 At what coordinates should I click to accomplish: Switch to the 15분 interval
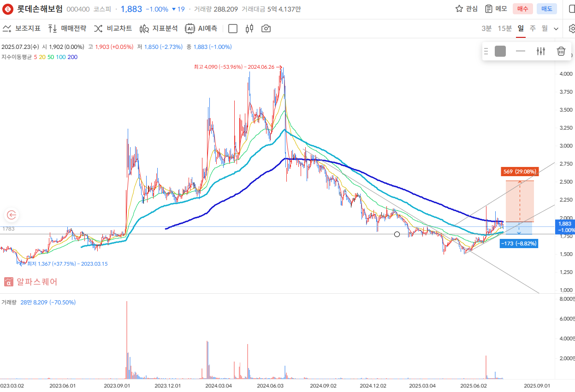coord(504,29)
